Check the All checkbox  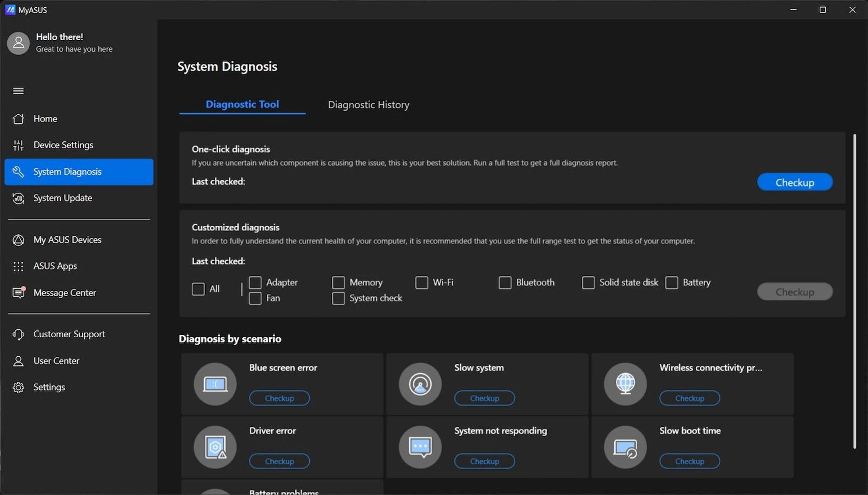point(198,289)
